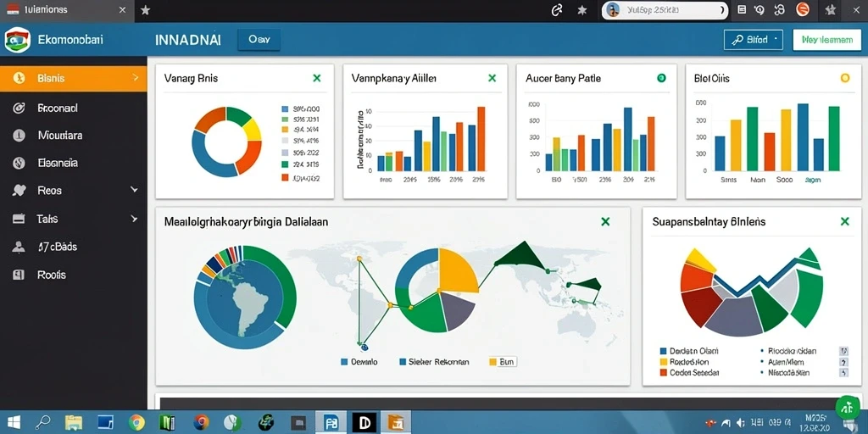The height and width of the screenshot is (434, 868).
Task: Click the target icon beside Brconad
Action: (x=19, y=108)
